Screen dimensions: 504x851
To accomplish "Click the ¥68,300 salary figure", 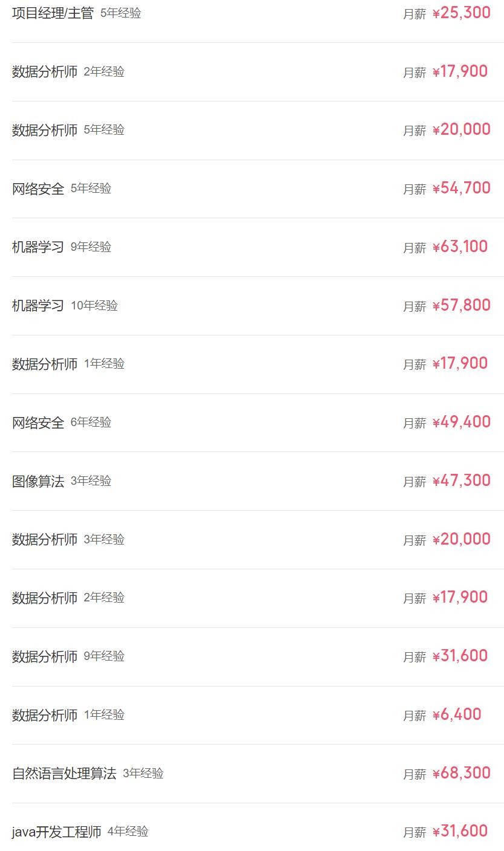I will [461, 774].
